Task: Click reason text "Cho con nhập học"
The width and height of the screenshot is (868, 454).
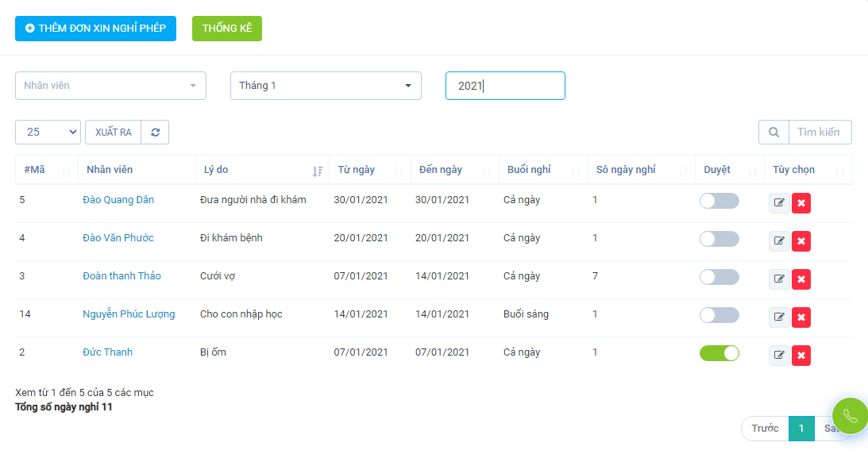Action: pyautogui.click(x=241, y=314)
